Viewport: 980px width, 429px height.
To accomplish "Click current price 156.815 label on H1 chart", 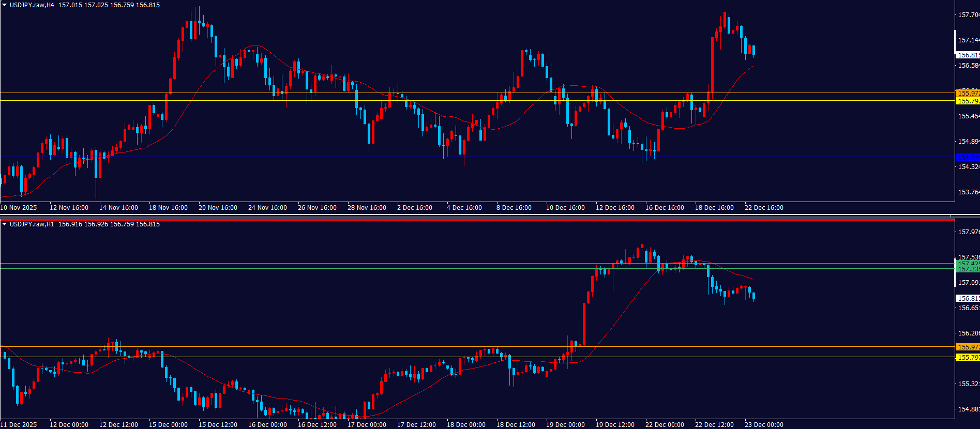I will [967, 298].
